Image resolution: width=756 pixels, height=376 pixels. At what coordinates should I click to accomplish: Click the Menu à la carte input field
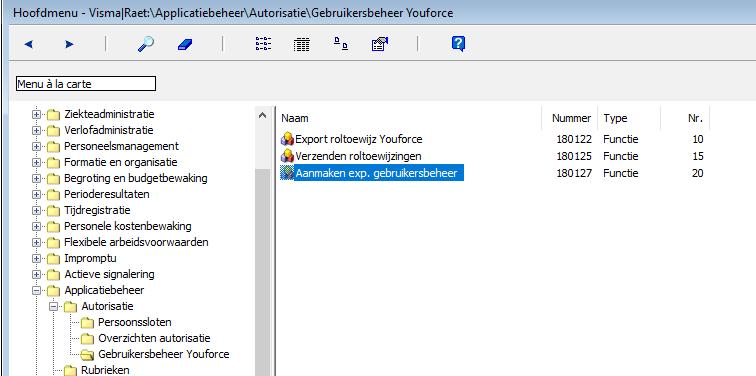coord(86,84)
